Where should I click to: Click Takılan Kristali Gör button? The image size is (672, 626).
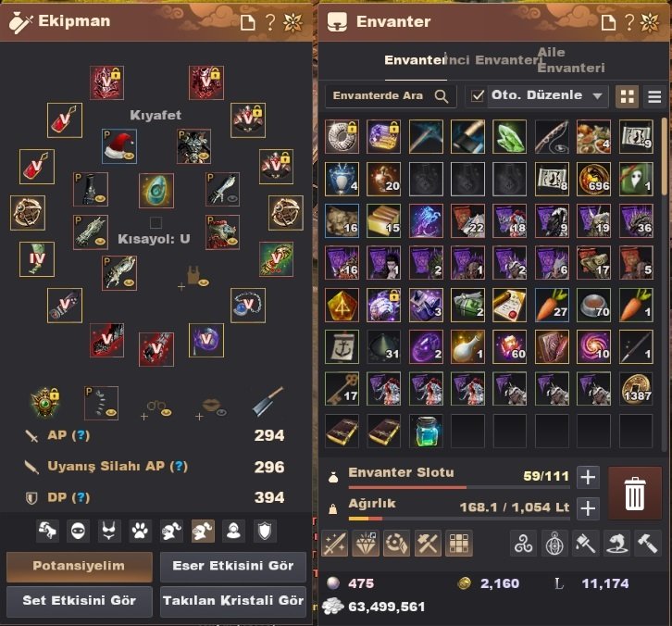tap(233, 601)
